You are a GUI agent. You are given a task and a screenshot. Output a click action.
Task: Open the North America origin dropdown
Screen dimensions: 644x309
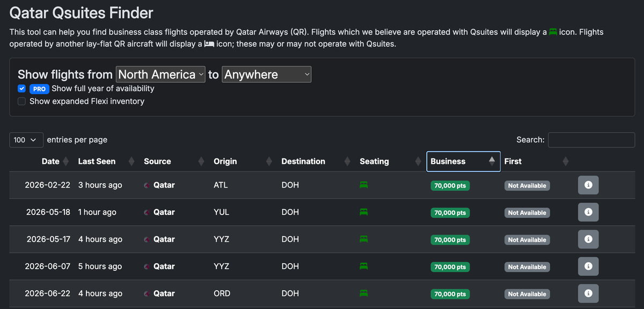[161, 75]
